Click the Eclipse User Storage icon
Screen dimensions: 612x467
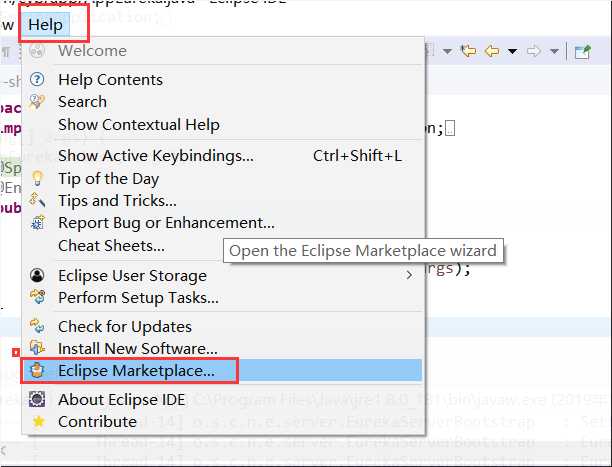(x=38, y=275)
